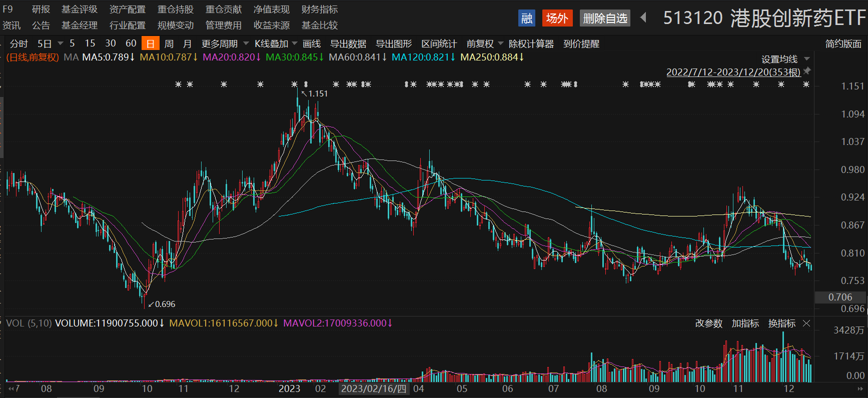Click the blue 融 margin trading badge
Image resolution: width=868 pixels, height=398 pixels.
pyautogui.click(x=526, y=18)
